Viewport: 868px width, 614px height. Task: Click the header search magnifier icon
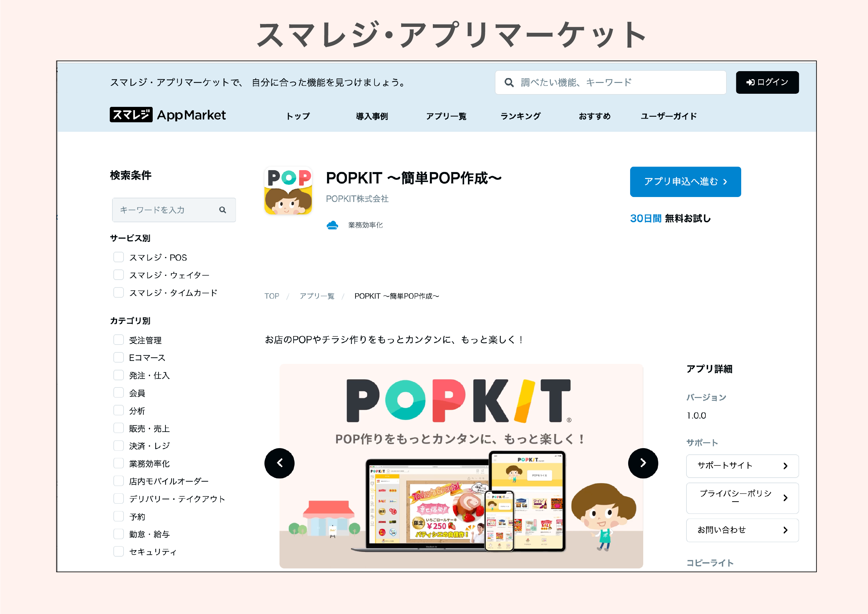pyautogui.click(x=509, y=83)
